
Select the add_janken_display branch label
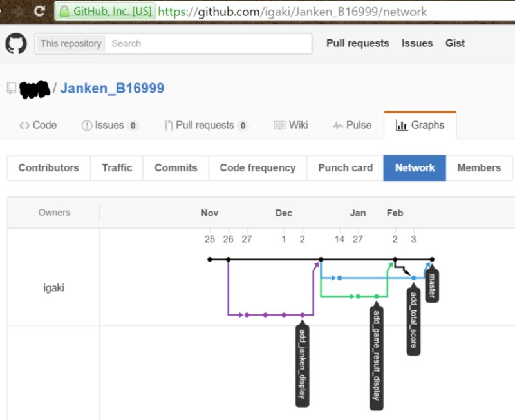coord(303,364)
